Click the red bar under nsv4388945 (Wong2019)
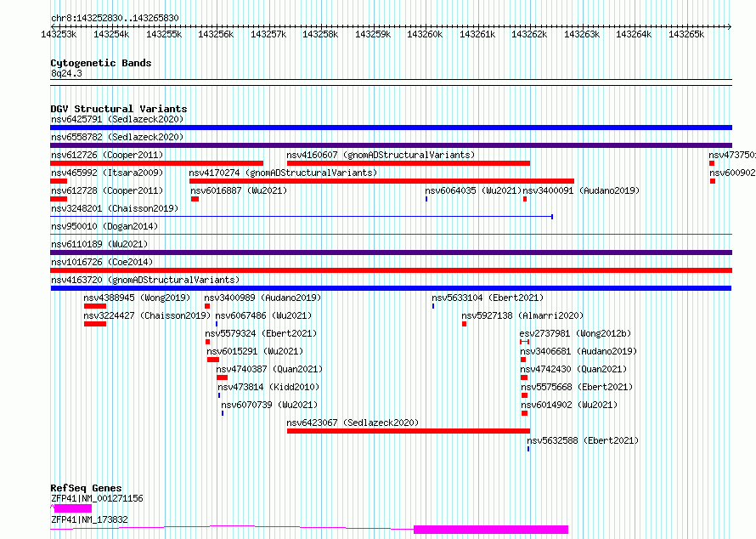This screenshot has height=539, width=756. [x=95, y=306]
